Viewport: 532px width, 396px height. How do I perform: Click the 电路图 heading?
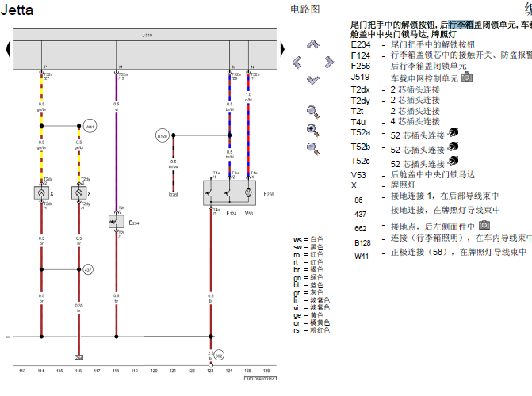(305, 10)
